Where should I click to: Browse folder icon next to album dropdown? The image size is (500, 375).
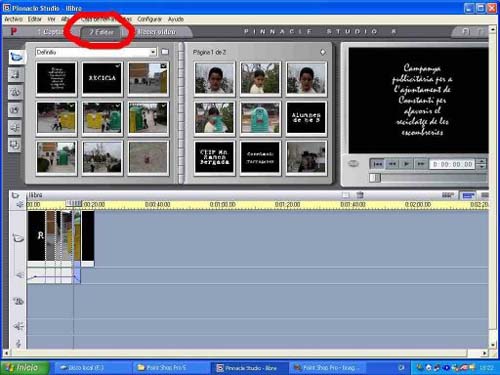coord(165,52)
